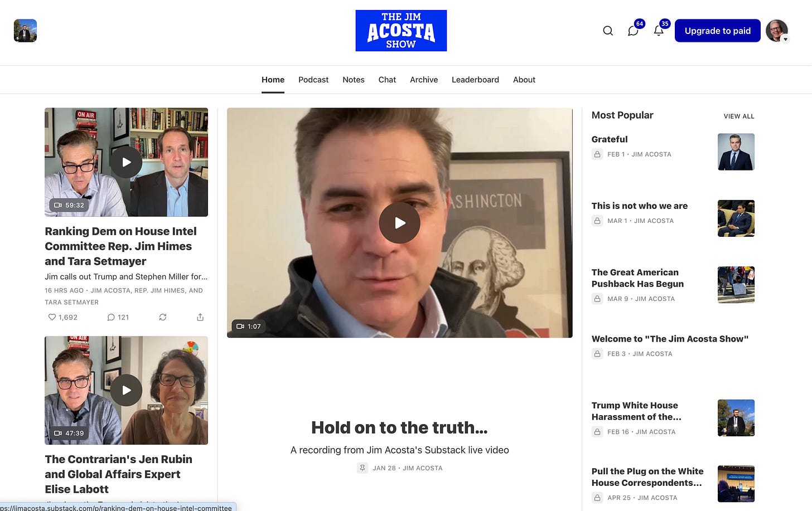Click the 'JAN 28 · JIM ACOSTA' byline
Image resolution: width=812 pixels, height=511 pixels.
[x=408, y=468]
